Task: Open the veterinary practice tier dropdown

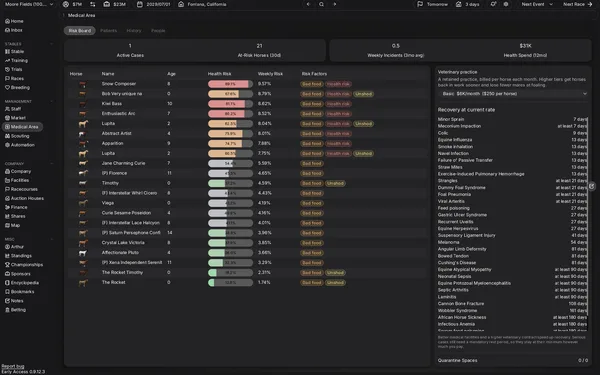Action: 514,94
